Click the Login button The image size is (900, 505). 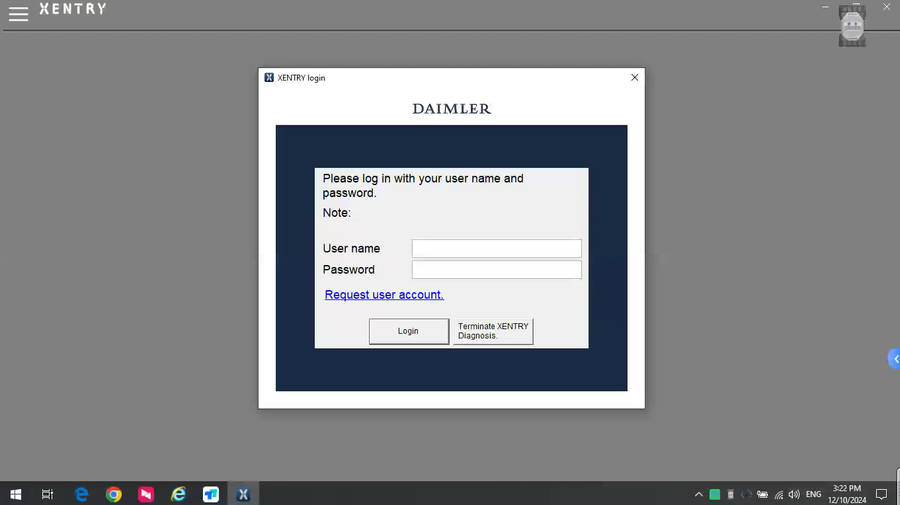[409, 331]
